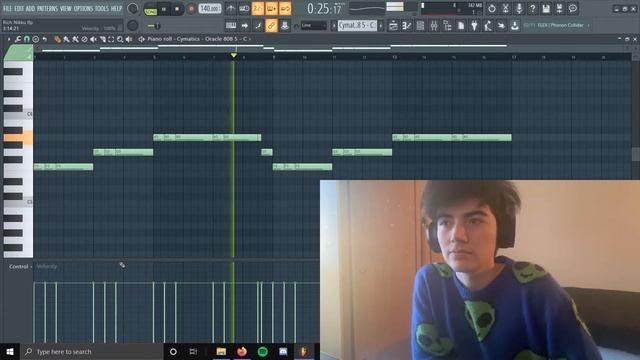Viewport: 640px width, 360px height.
Task: Toggle the orange multilink controller button
Action: (x=271, y=26)
